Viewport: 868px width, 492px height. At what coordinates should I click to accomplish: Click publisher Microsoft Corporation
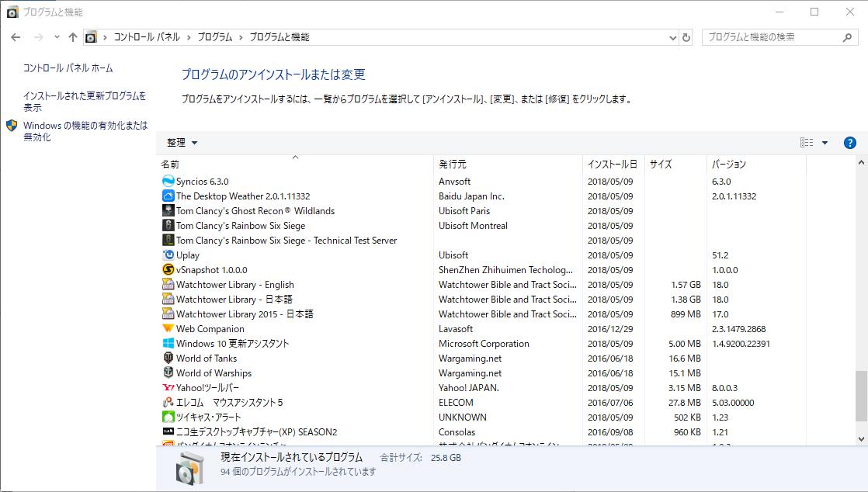[484, 344]
